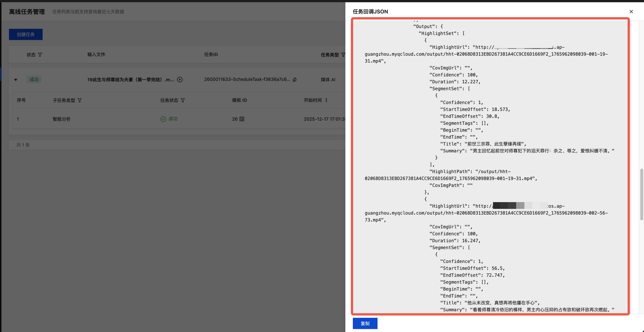View template 26 details icon
The height and width of the screenshot is (332, 644).
[x=242, y=119]
